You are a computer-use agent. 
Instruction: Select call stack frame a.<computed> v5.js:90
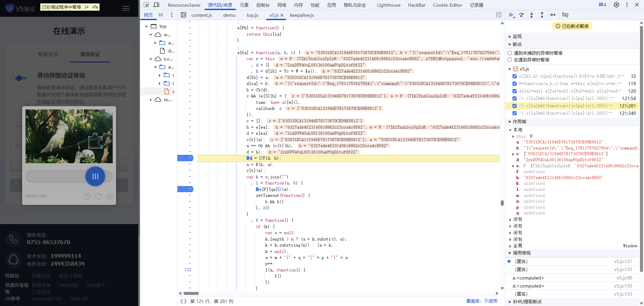click(572, 278)
